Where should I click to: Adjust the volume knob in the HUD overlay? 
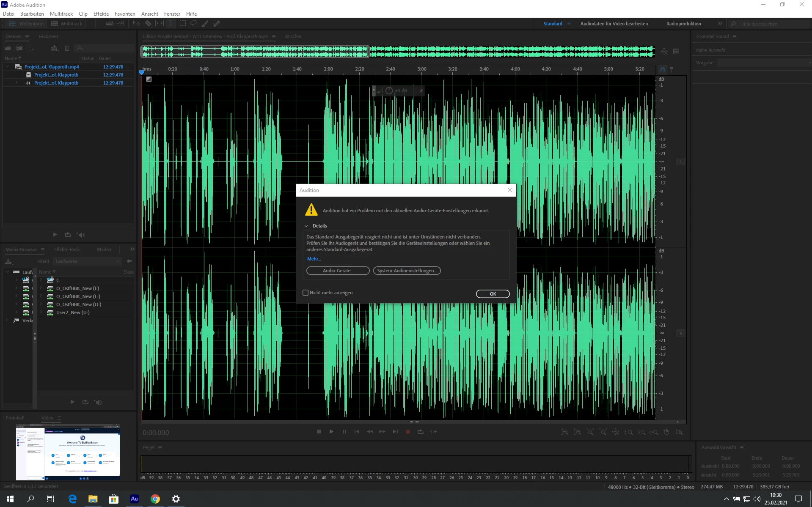click(x=389, y=90)
